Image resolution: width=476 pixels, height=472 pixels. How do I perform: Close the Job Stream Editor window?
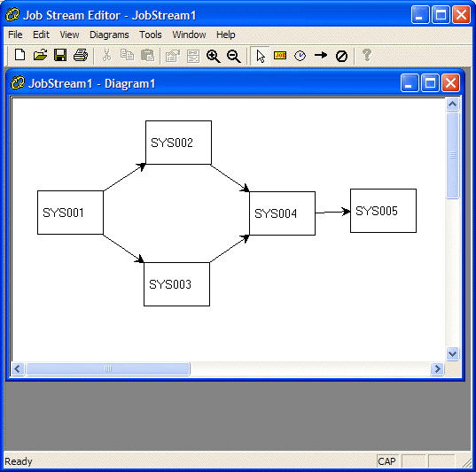pyautogui.click(x=462, y=14)
